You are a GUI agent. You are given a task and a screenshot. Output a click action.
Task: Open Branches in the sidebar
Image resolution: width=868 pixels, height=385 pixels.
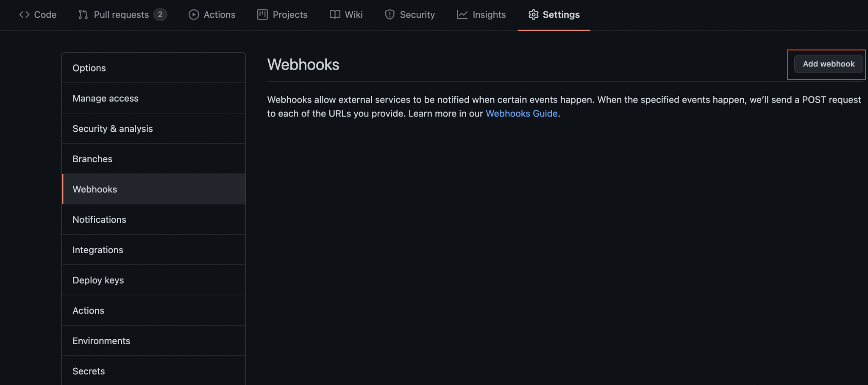point(153,159)
